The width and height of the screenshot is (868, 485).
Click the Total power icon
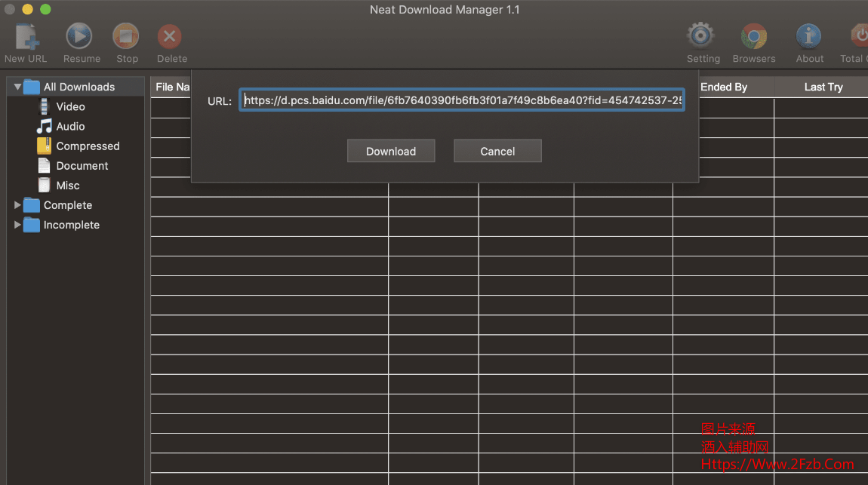pos(859,36)
